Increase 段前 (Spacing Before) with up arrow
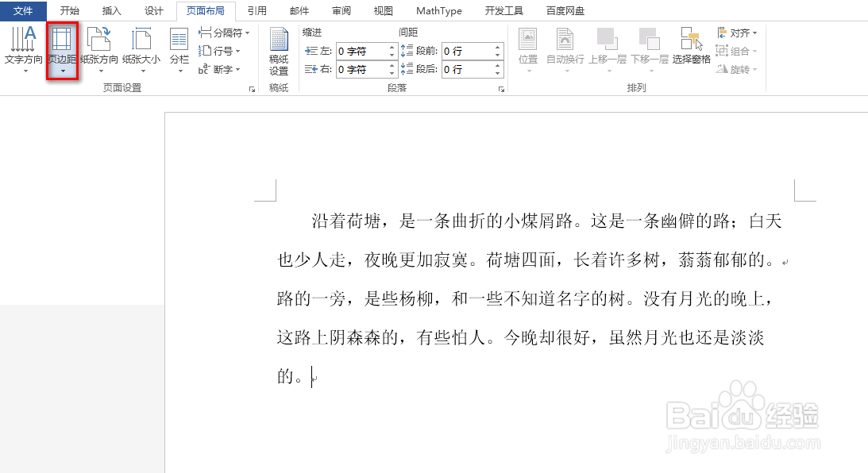The height and width of the screenshot is (473, 868). click(x=498, y=48)
